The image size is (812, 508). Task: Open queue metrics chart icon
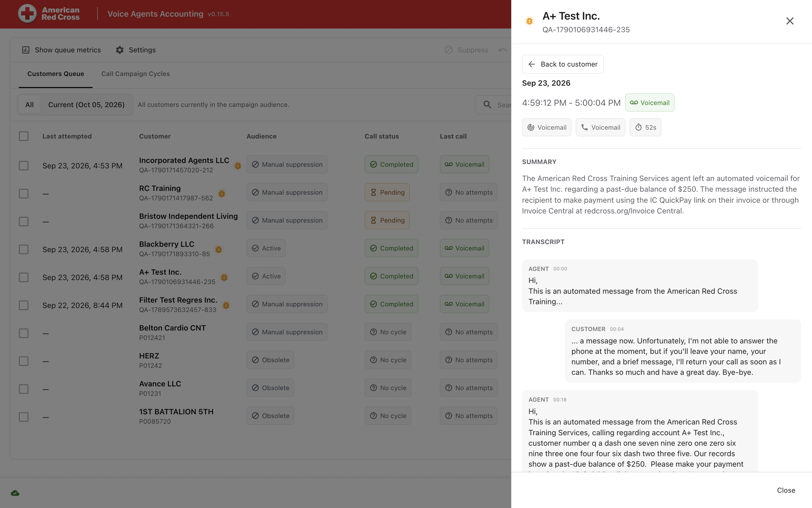pos(26,50)
